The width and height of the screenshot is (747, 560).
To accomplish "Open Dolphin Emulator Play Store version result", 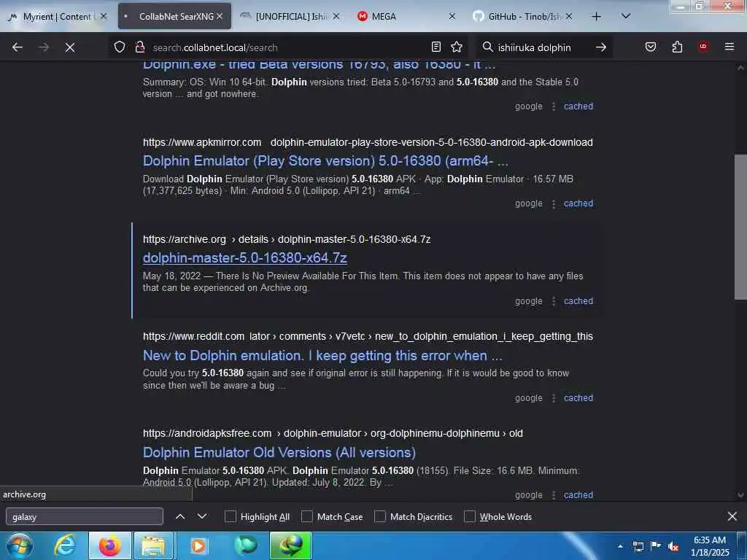I will pyautogui.click(x=325, y=161).
